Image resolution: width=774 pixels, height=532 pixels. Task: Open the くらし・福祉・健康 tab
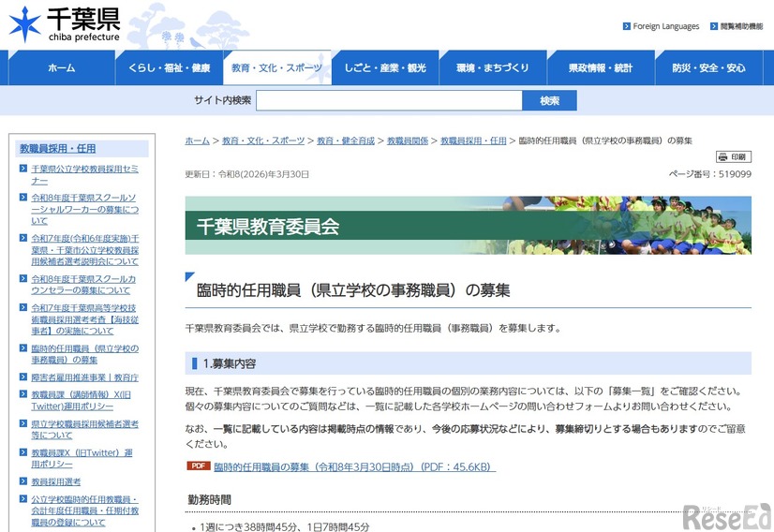click(170, 67)
